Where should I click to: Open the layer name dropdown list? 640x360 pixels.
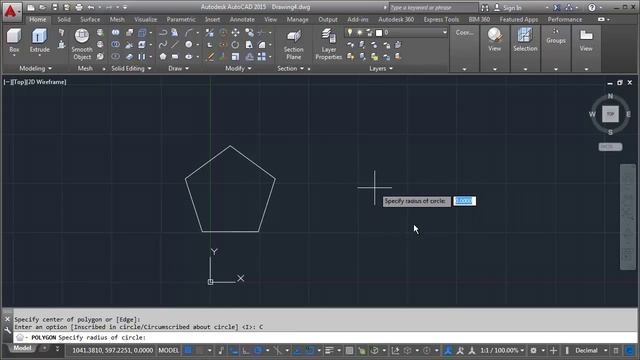(x=444, y=32)
